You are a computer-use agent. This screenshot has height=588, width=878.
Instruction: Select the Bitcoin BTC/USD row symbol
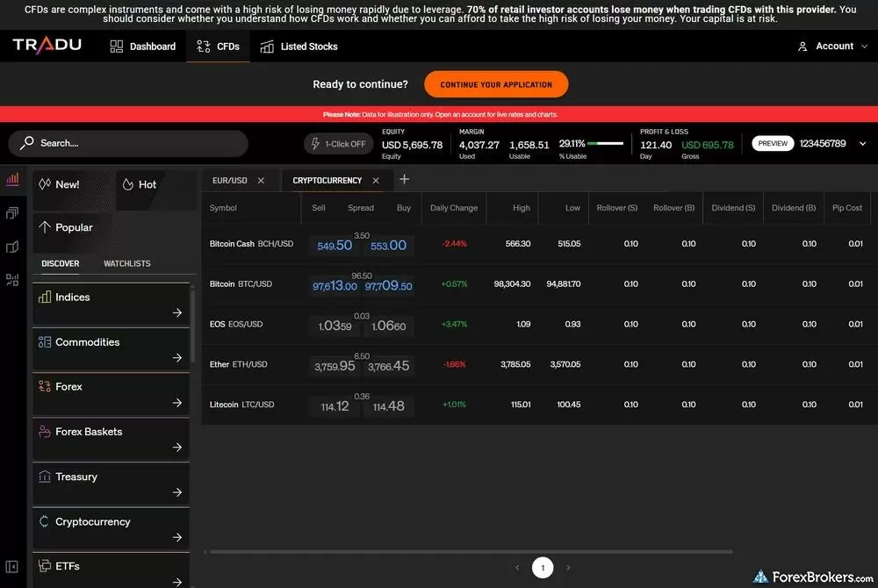241,283
